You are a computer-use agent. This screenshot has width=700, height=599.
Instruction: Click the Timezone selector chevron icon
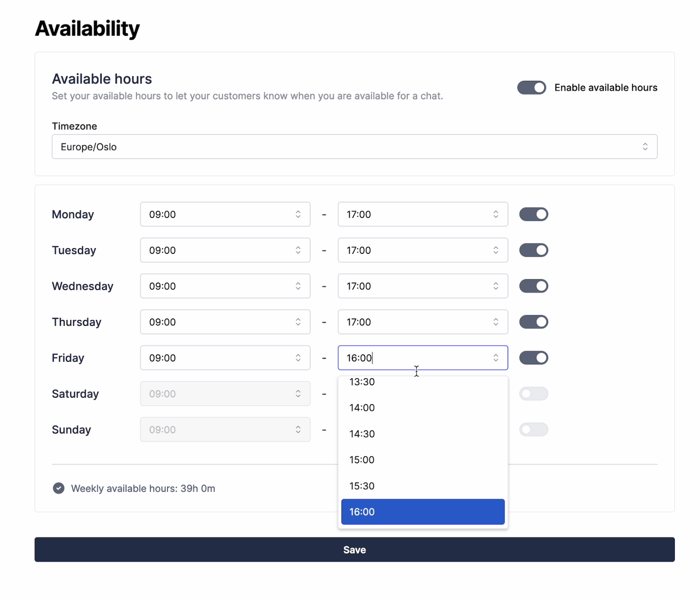(x=645, y=147)
